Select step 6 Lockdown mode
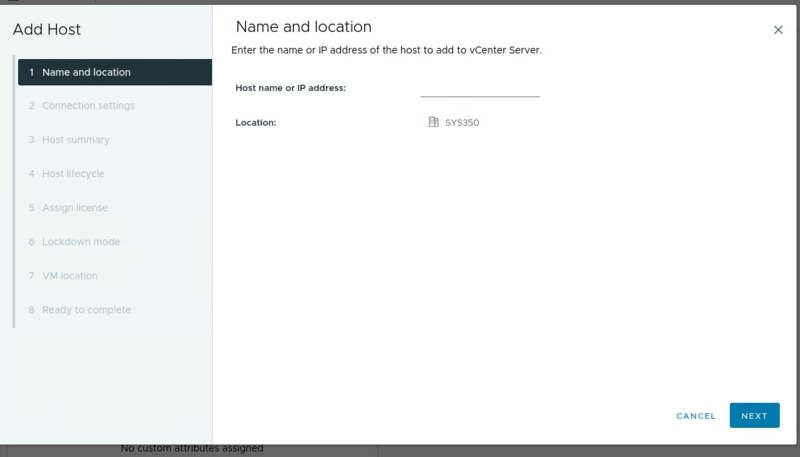This screenshot has width=800, height=457. [x=115, y=242]
